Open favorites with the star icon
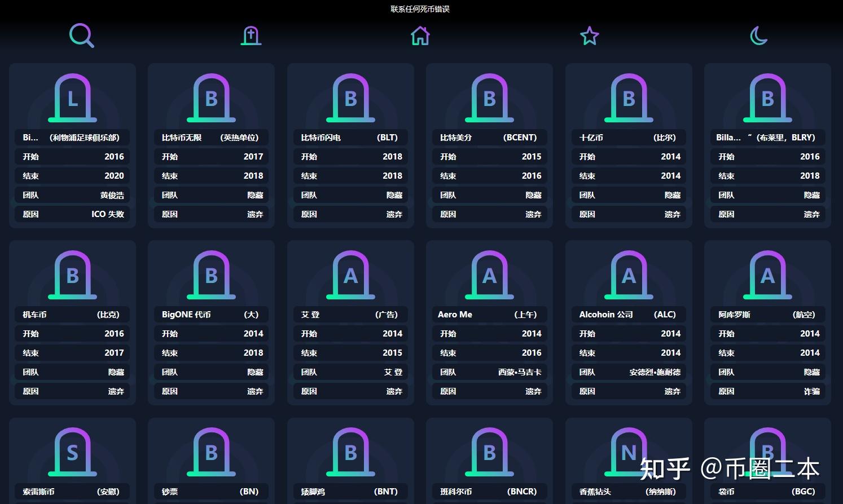The width and height of the screenshot is (843, 504). point(590,36)
